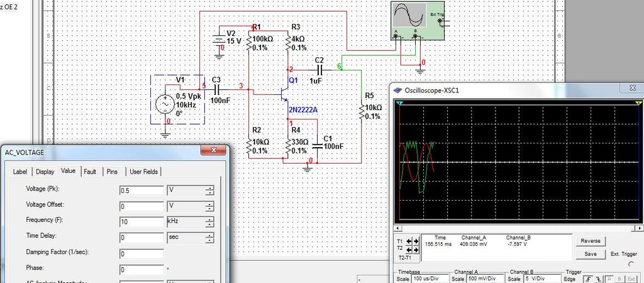Select resistor R3 4kΩ symbol
644x283 pixels.
tap(288, 43)
